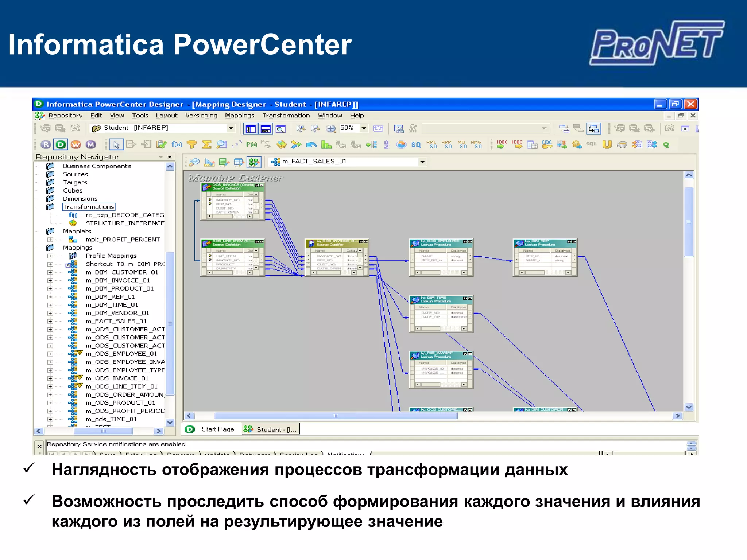Open the m_FACT_SALES_01 mapping dropdown

point(422,162)
